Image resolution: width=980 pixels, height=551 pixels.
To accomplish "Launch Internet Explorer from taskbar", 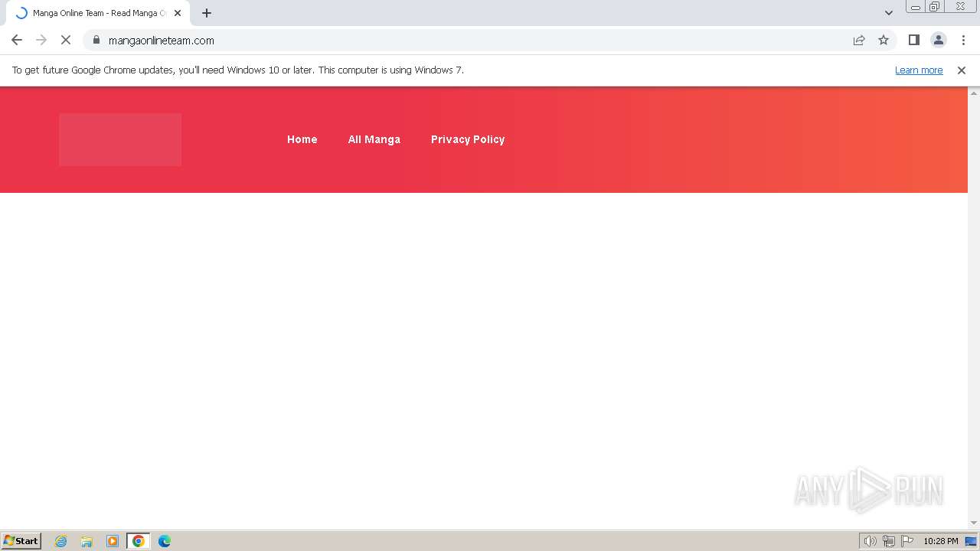I will coord(61,541).
